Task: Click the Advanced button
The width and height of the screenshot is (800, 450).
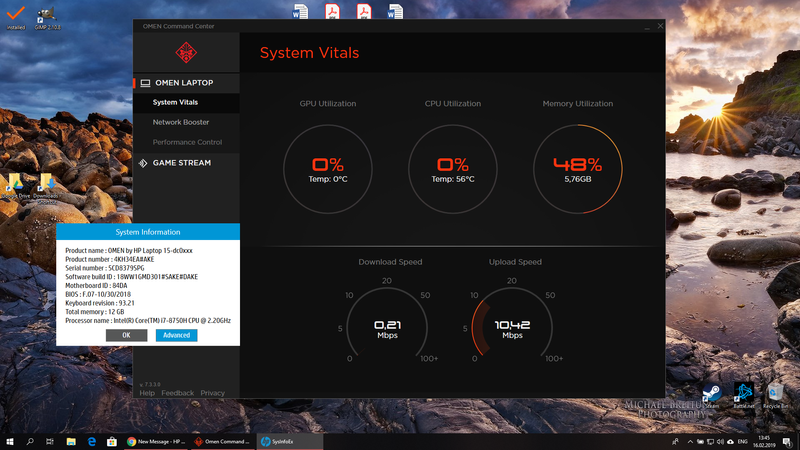Action: point(176,335)
